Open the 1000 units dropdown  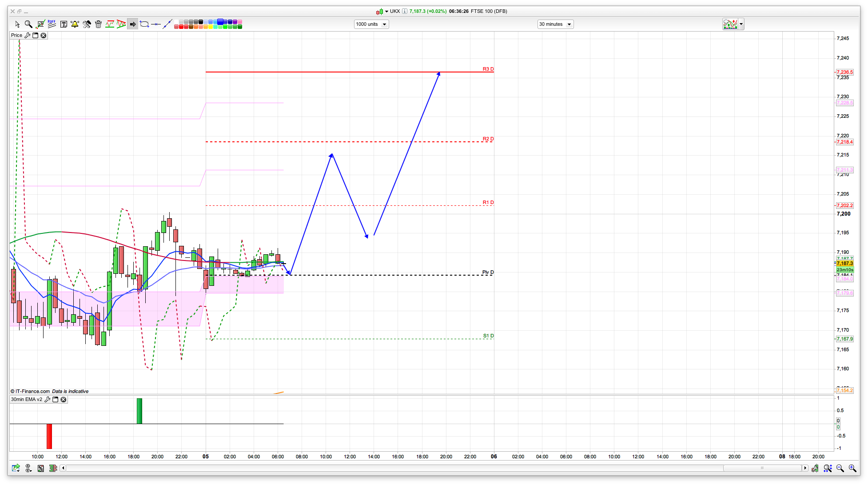tap(371, 24)
